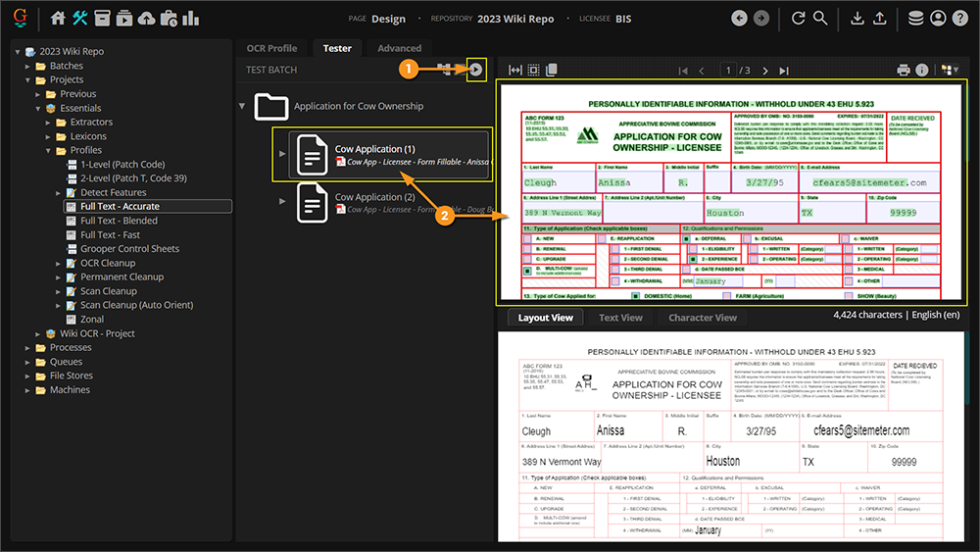
Task: Expand the Cow Application (2) document
Action: coord(283,202)
